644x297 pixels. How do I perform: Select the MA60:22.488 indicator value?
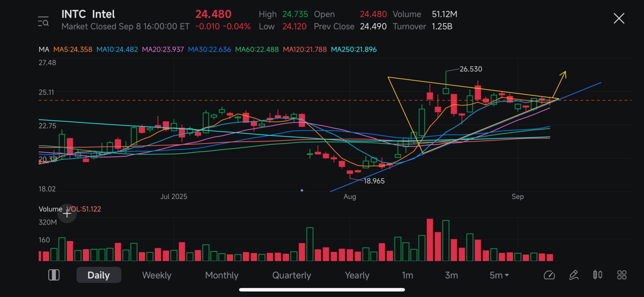(x=257, y=49)
